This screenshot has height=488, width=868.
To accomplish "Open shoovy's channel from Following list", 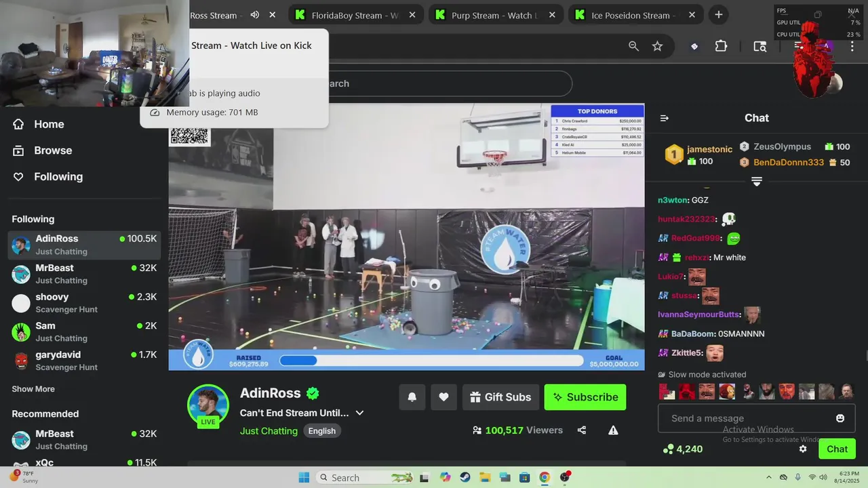I will click(x=84, y=303).
